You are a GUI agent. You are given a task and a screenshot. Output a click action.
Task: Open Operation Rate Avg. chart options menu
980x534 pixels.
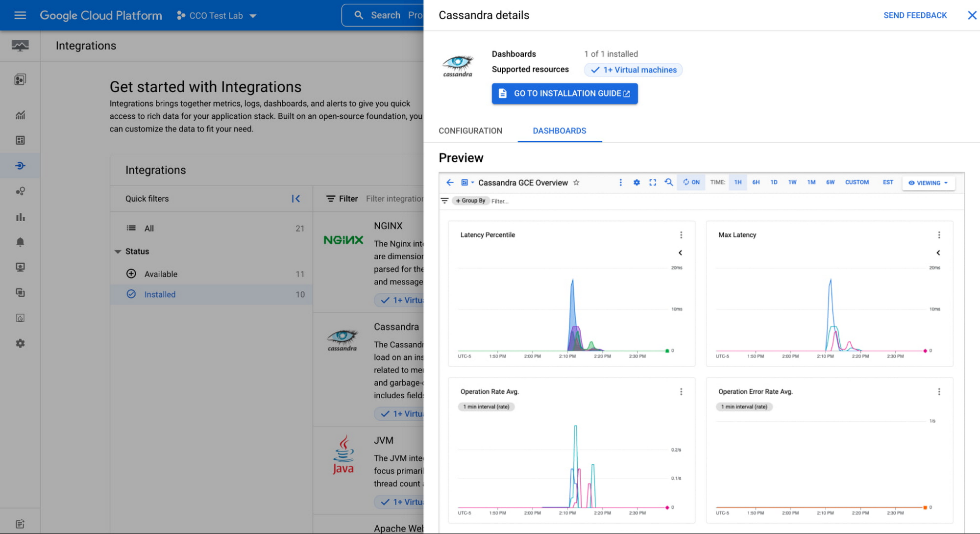(x=681, y=391)
